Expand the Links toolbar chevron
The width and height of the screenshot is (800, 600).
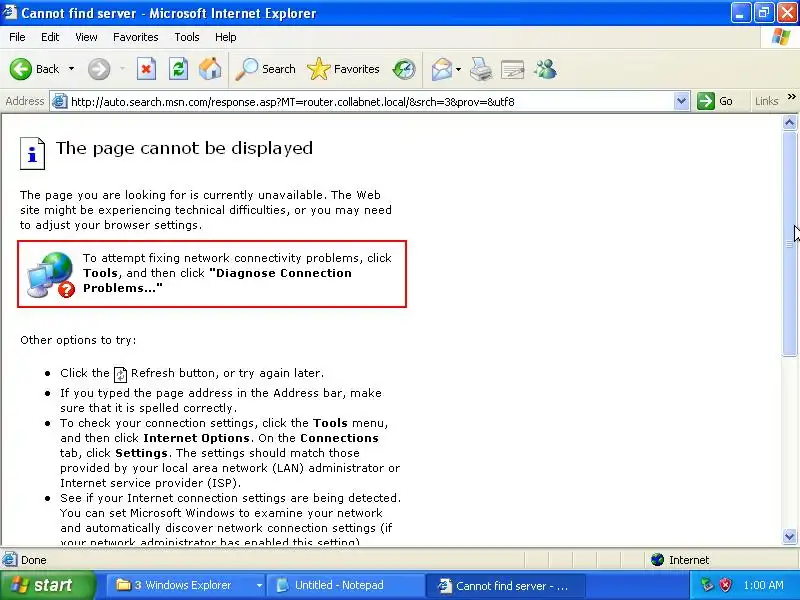coord(791,96)
